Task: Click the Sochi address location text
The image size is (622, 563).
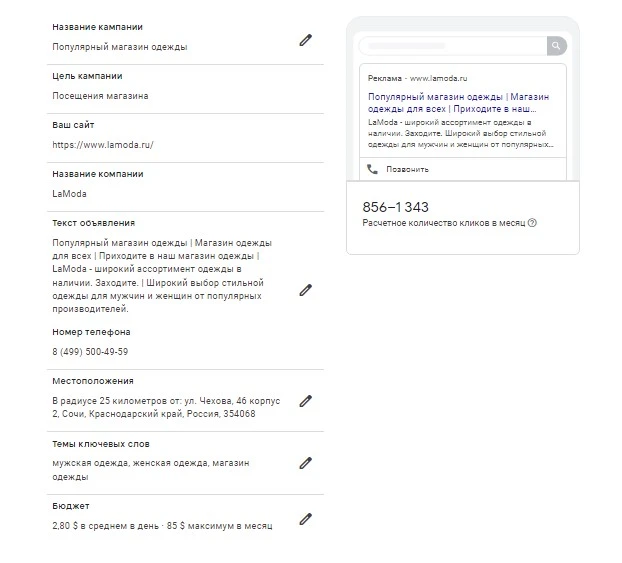Action: [x=166, y=407]
